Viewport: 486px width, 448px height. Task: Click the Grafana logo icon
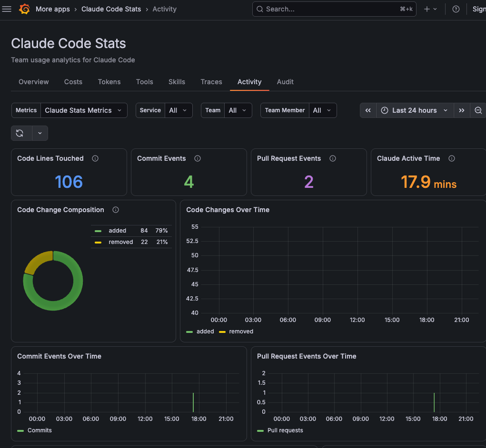point(24,9)
